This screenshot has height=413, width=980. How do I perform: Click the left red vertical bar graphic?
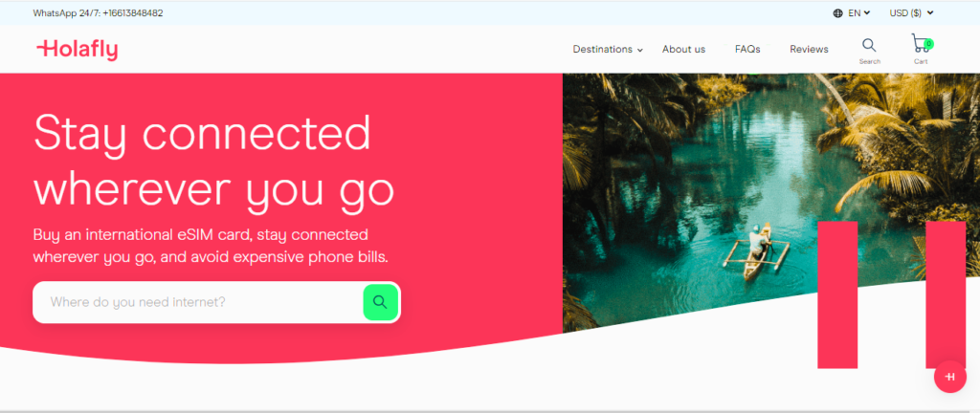pyautogui.click(x=837, y=294)
